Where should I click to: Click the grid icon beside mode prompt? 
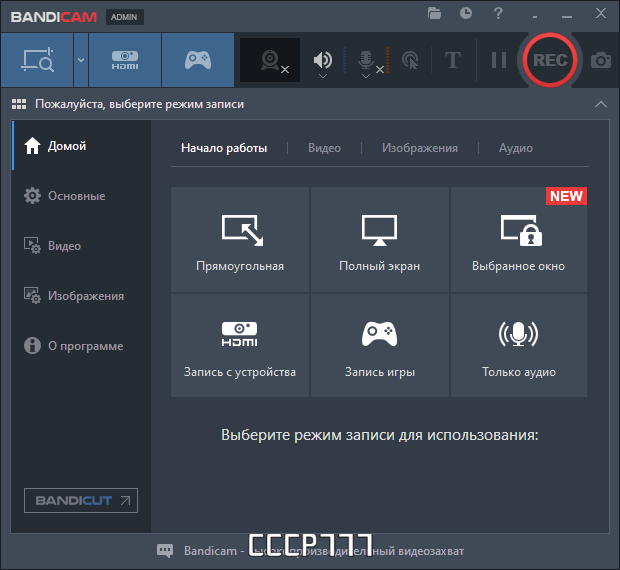[x=19, y=104]
